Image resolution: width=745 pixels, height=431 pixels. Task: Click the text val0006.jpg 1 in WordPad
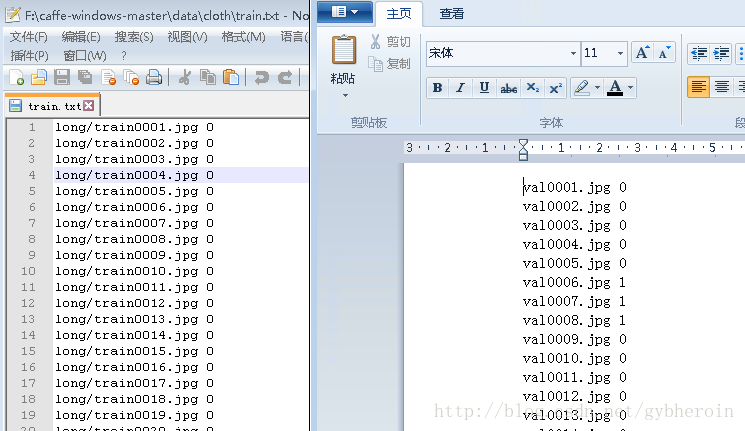coord(574,282)
